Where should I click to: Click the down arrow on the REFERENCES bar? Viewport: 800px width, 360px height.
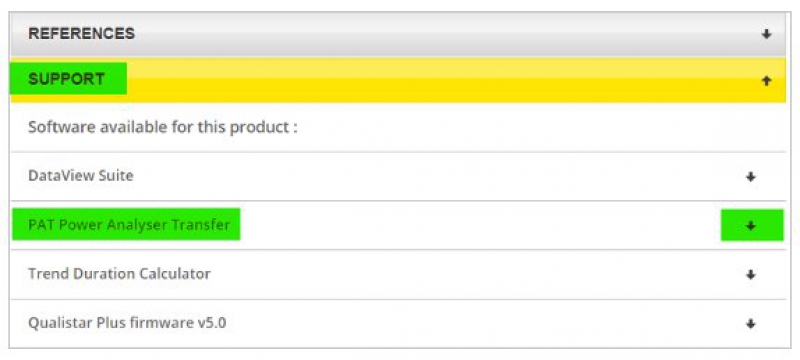pos(766,34)
